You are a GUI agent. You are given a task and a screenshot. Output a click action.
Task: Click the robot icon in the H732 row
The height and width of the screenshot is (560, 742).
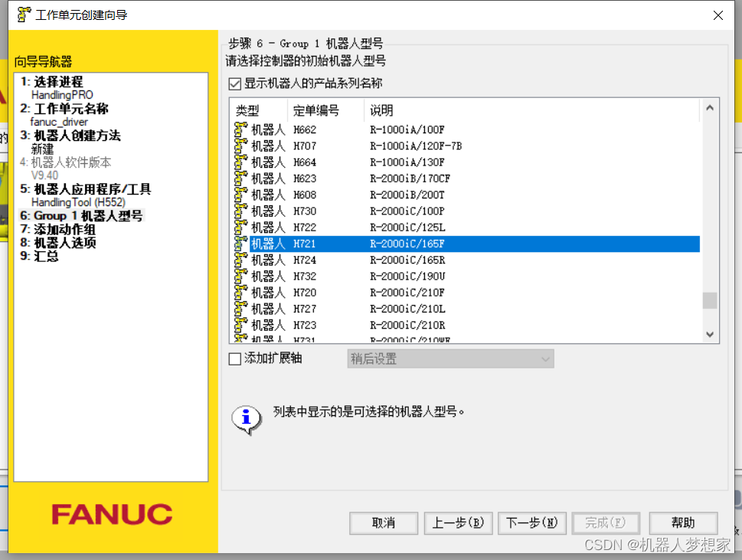pyautogui.click(x=241, y=276)
